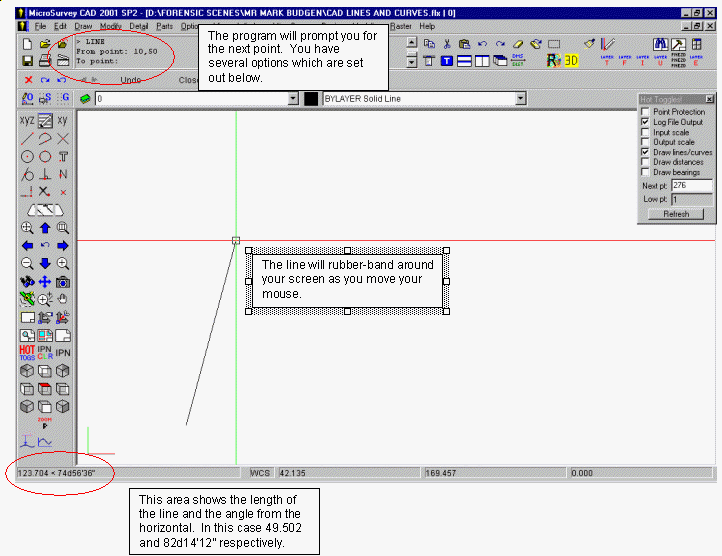Toggle Draw distances checkbox
Image resolution: width=722 pixels, height=556 pixels.
tap(645, 162)
